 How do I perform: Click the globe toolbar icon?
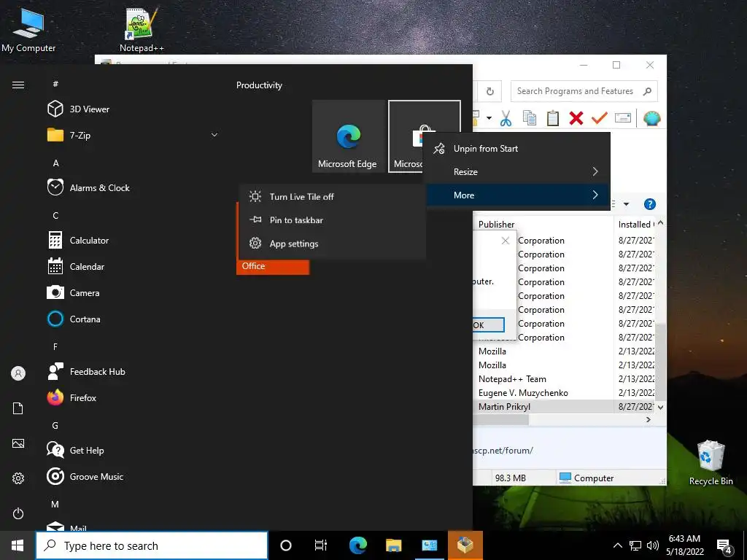click(x=651, y=118)
